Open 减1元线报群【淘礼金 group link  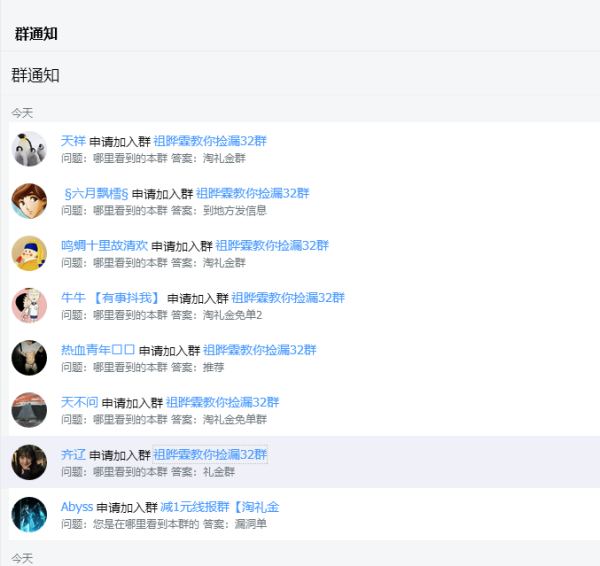click(220, 507)
